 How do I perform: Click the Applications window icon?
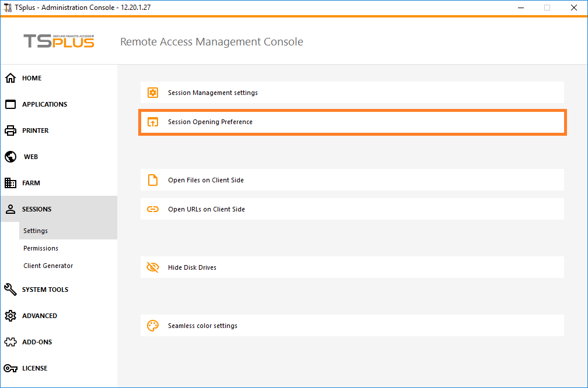[x=10, y=104]
